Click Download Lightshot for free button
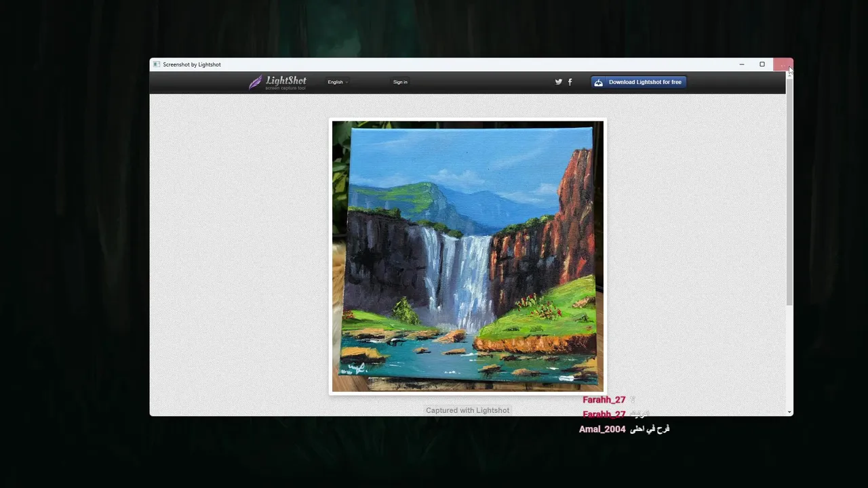The height and width of the screenshot is (488, 868). click(x=639, y=82)
